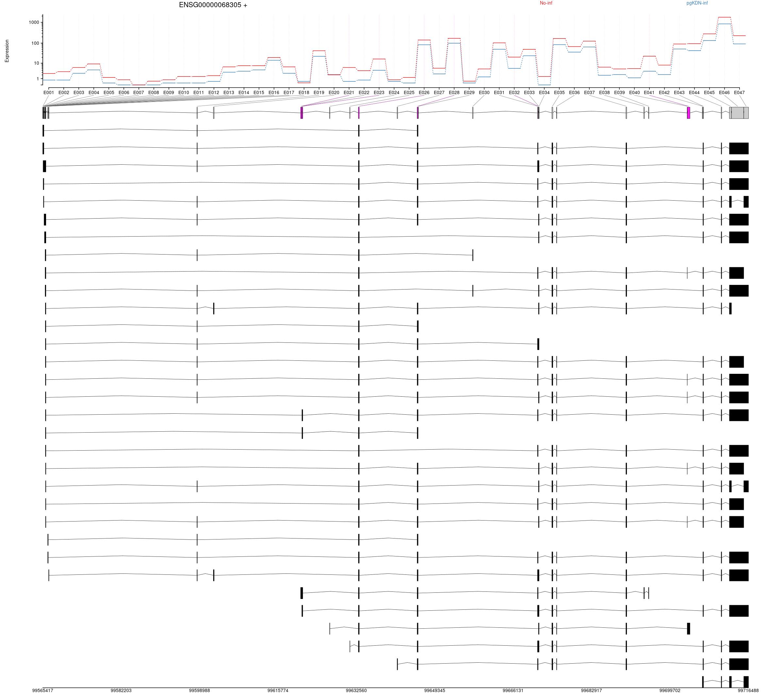Select exon label E036
784x696 pixels.
574,92
